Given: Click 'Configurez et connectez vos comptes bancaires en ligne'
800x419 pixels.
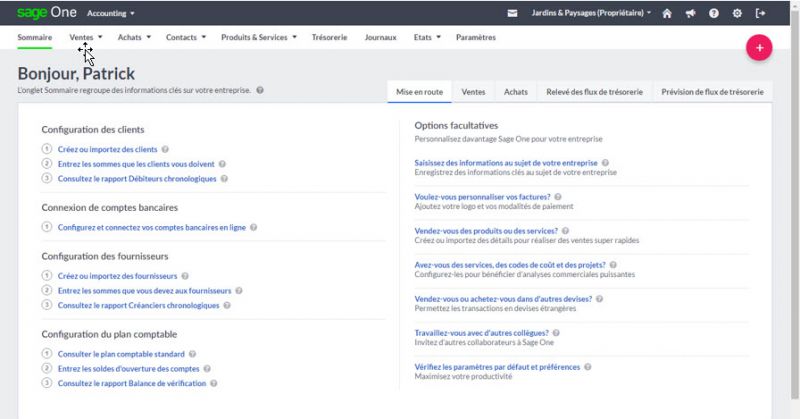Looking at the screenshot, I should coord(151,227).
